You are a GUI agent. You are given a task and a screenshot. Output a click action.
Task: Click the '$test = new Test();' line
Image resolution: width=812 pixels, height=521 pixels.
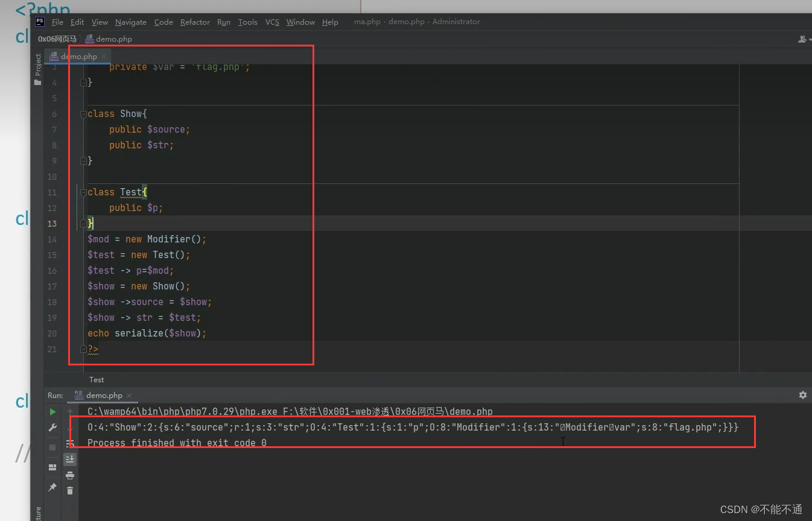click(139, 255)
